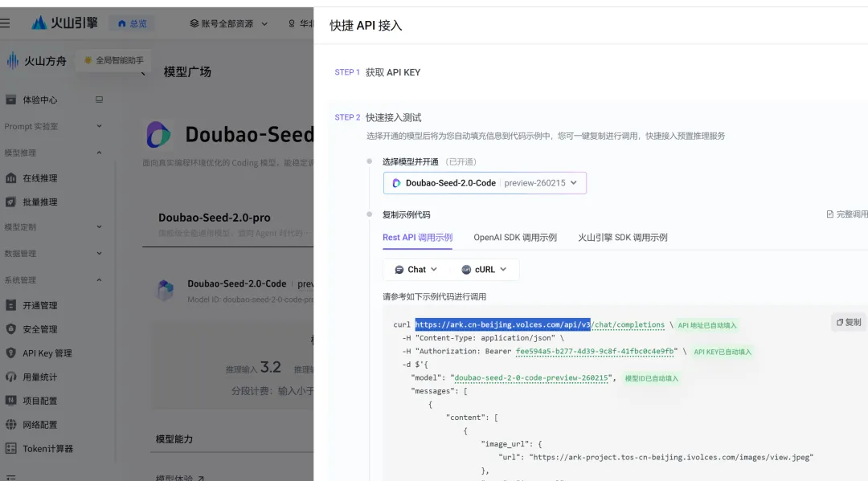Screen dimensions: 868x481
Task: Click the /chat/completions path text
Action: click(628, 324)
